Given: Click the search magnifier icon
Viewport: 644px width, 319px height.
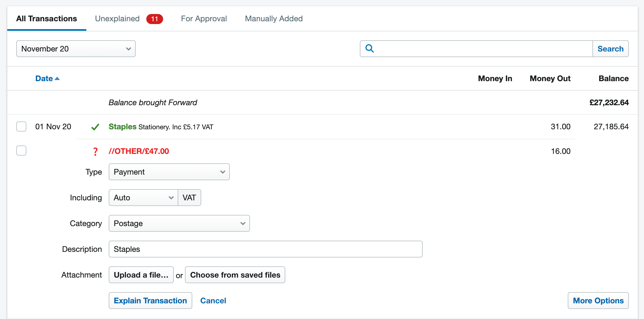Looking at the screenshot, I should [x=370, y=48].
